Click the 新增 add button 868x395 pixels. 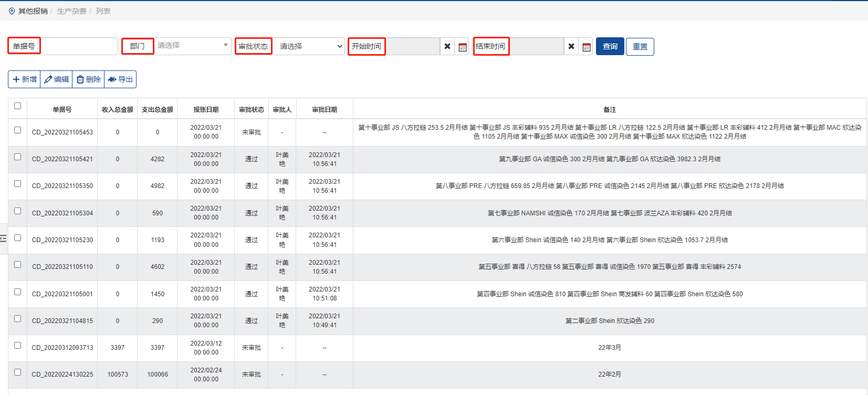[x=25, y=79]
